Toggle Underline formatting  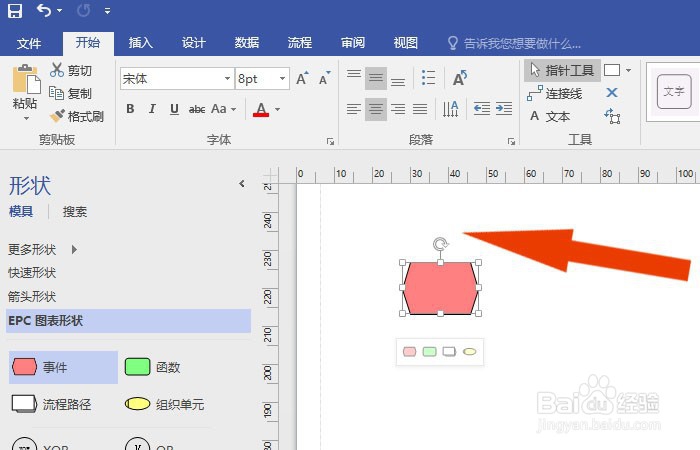pos(175,109)
